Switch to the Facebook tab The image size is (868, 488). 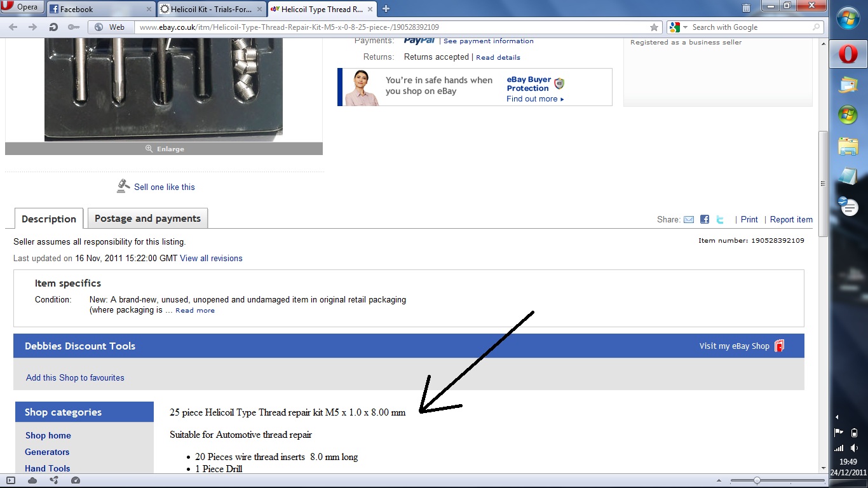101,9
